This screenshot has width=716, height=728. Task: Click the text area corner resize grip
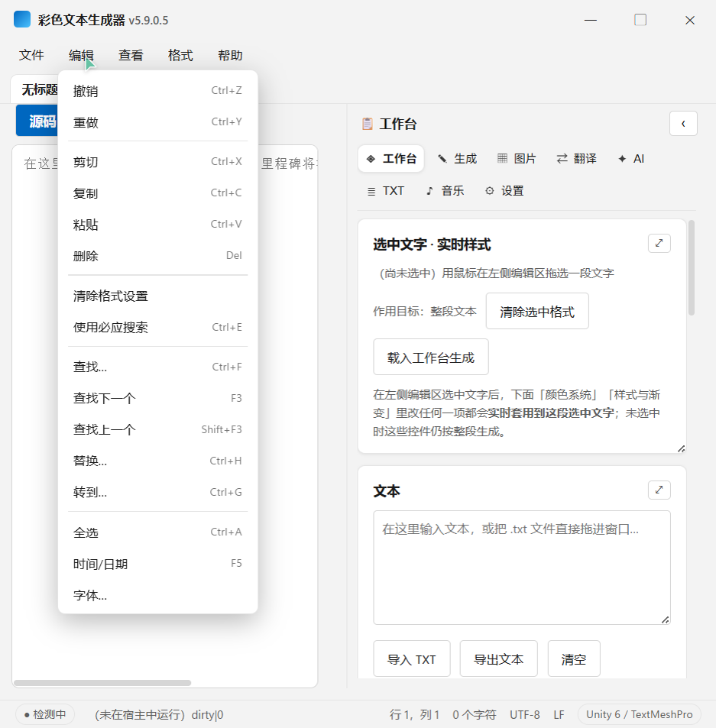pos(666,620)
